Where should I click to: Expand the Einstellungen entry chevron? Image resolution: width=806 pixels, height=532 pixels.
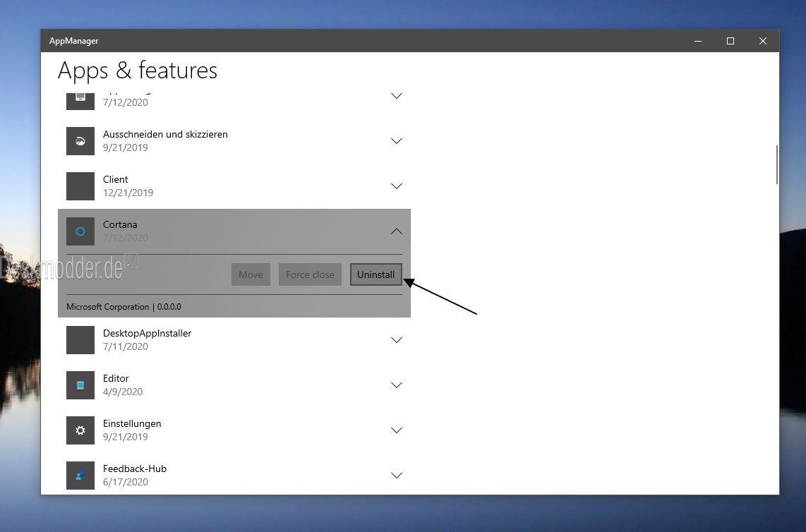coord(397,430)
